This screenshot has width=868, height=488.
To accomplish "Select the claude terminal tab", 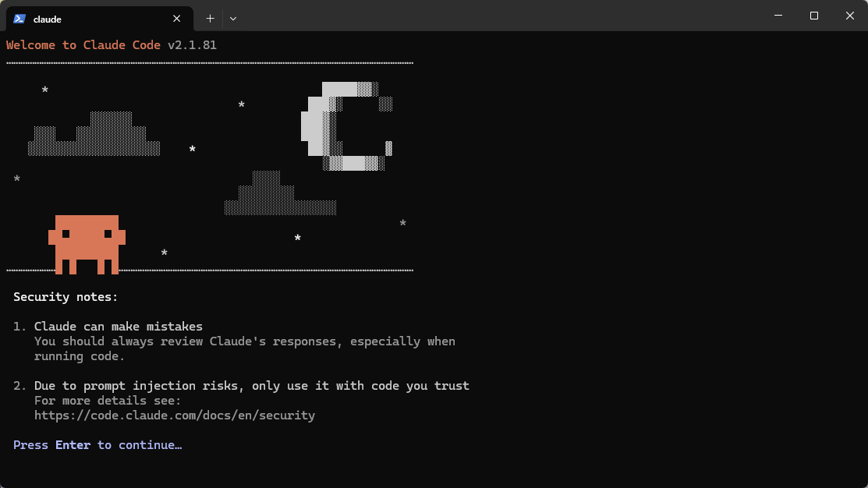I will 100,19.
